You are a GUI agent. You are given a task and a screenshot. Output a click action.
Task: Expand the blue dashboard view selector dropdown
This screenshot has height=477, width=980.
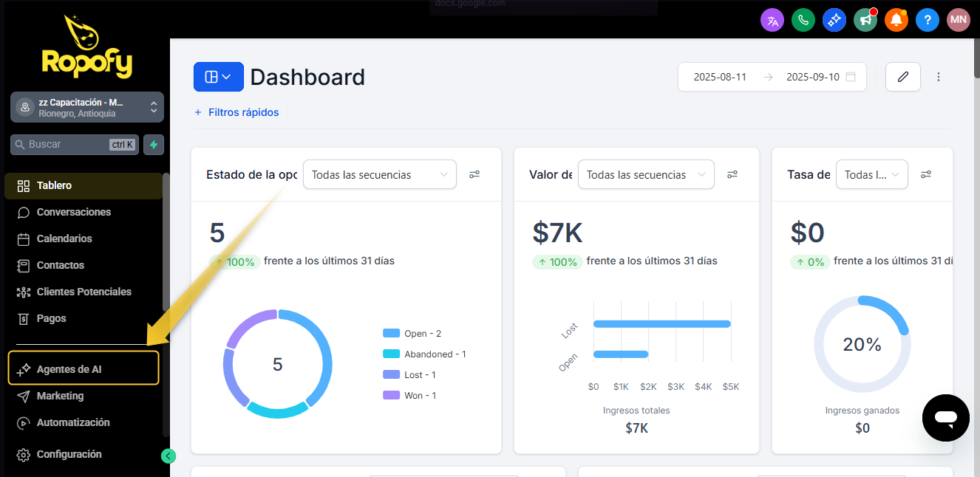pos(218,77)
